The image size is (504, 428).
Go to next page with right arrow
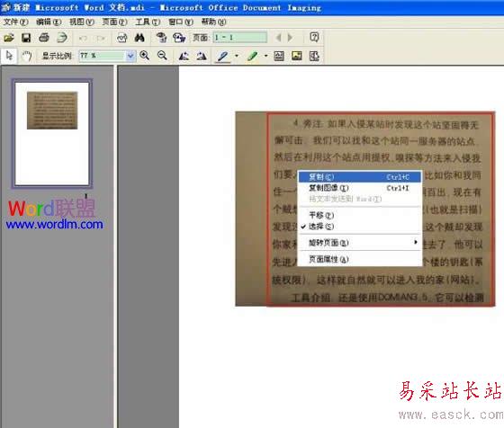pos(290,38)
